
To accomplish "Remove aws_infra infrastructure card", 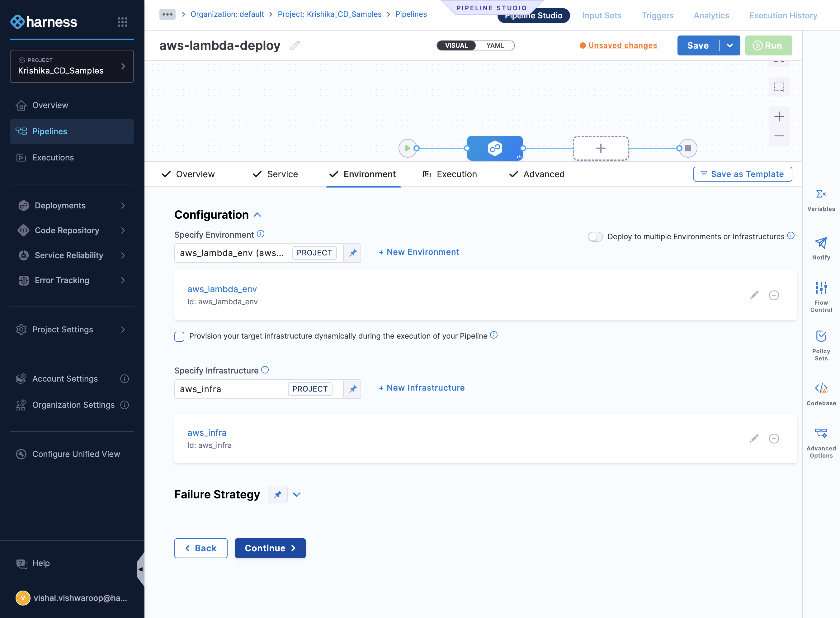I will (x=773, y=439).
